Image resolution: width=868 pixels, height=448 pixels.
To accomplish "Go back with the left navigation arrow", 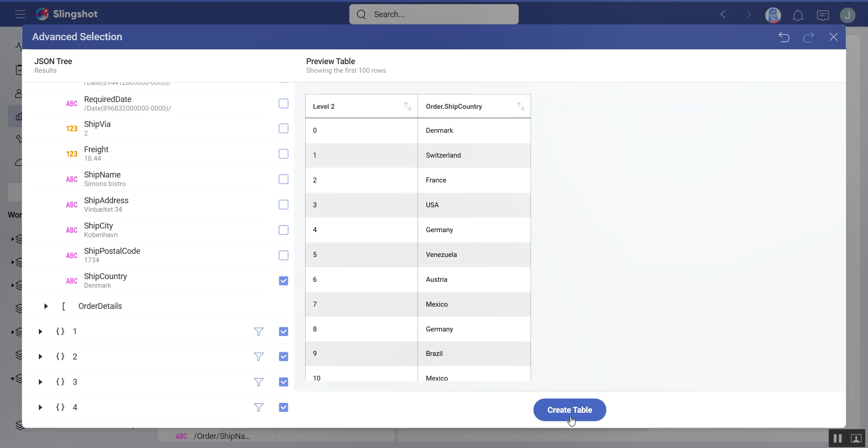I will click(723, 14).
